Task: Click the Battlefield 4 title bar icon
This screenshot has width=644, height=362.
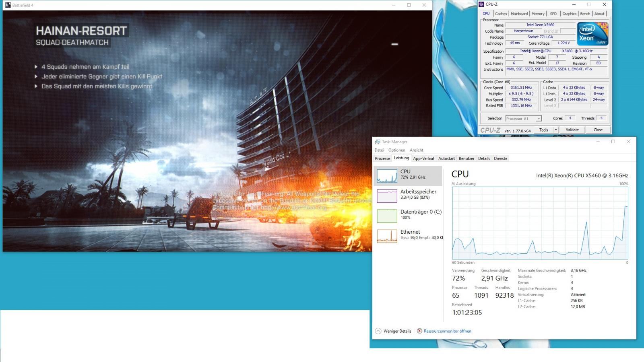Action: 8,5
